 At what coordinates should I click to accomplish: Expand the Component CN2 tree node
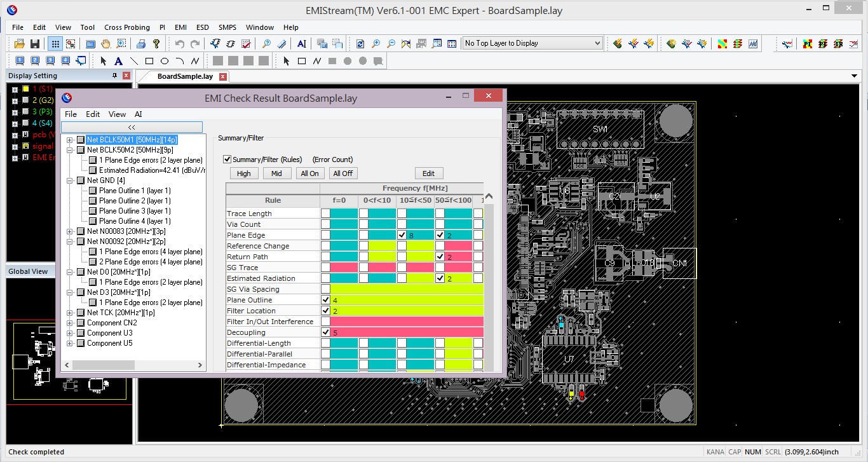(70, 323)
